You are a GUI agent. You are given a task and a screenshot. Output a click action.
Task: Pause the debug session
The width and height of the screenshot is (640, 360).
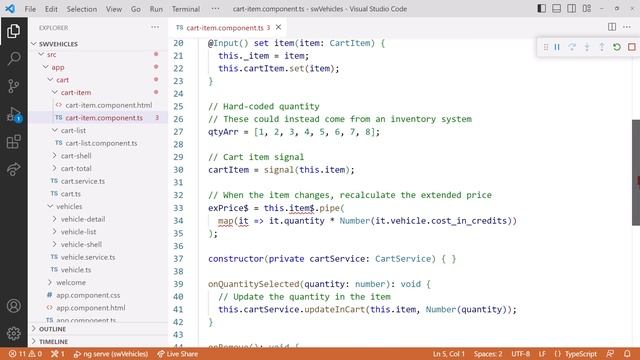click(x=557, y=47)
